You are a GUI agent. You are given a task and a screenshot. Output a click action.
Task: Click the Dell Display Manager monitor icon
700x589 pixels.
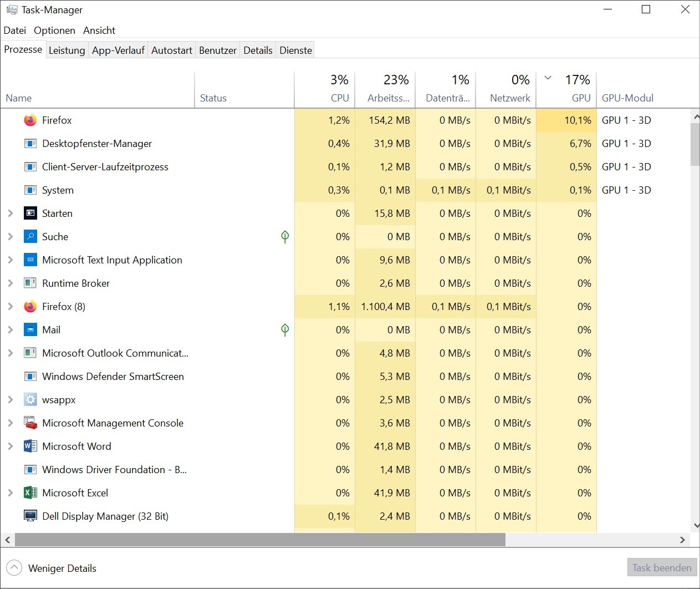pos(30,516)
